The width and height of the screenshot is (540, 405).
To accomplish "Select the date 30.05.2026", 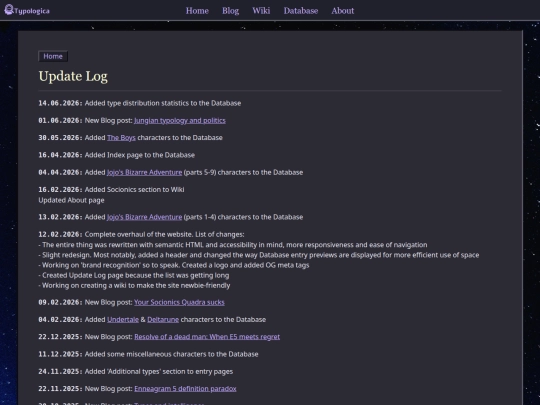I will (61, 138).
